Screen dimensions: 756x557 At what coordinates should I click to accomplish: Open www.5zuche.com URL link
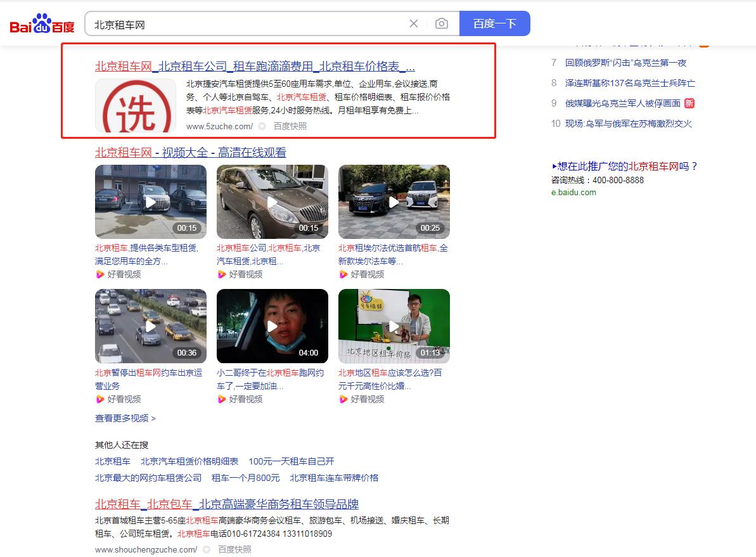(219, 126)
